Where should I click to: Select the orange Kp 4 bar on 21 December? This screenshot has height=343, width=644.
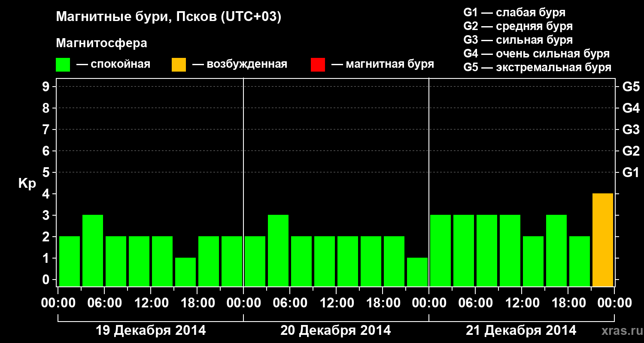[603, 240]
